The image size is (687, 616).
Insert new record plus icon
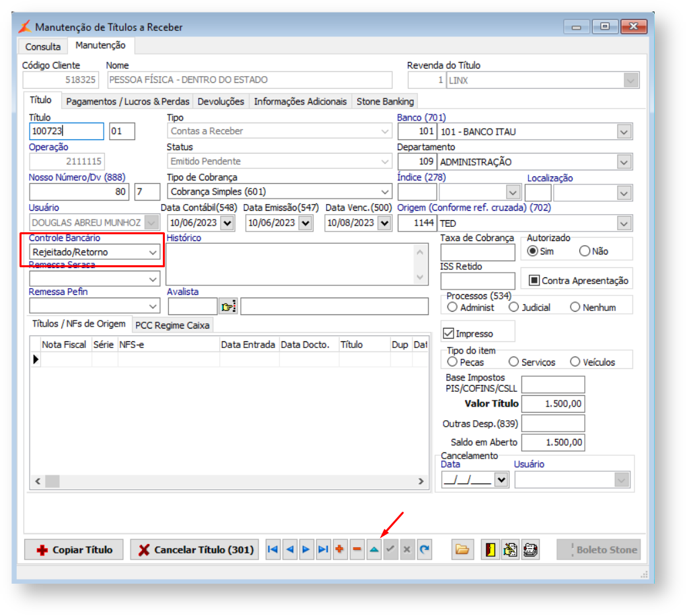click(340, 549)
